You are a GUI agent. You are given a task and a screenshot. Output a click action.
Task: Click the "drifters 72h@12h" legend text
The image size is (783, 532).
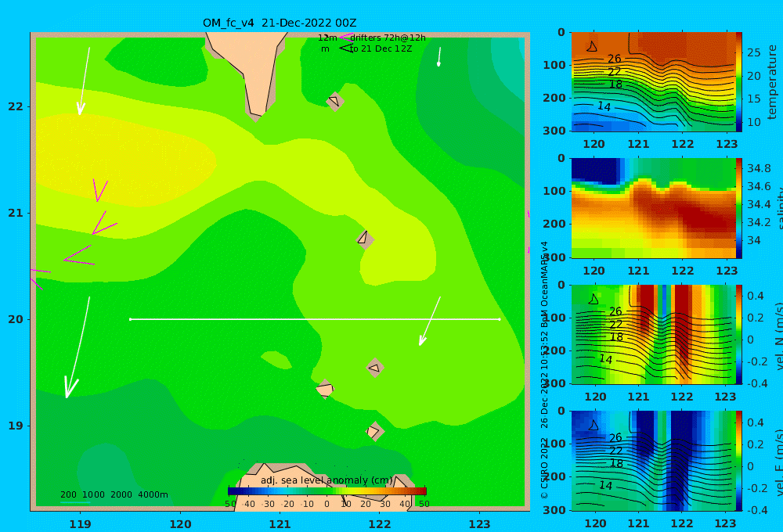coord(388,38)
